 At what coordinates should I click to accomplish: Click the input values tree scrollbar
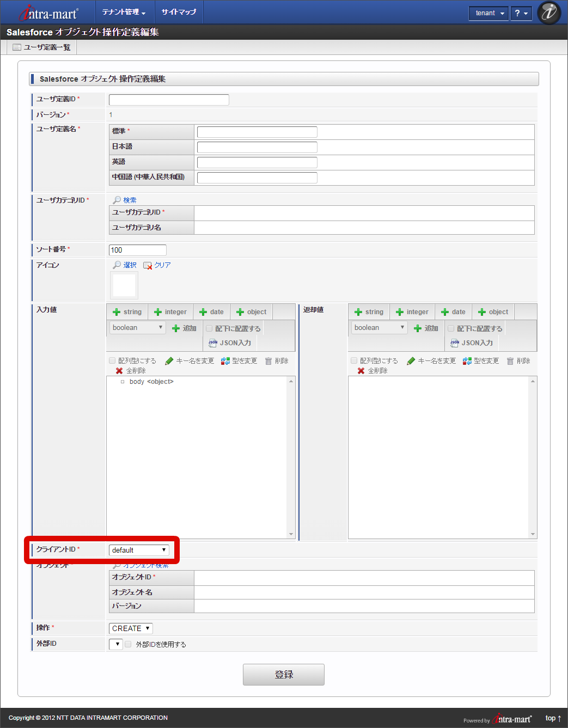pos(291,457)
